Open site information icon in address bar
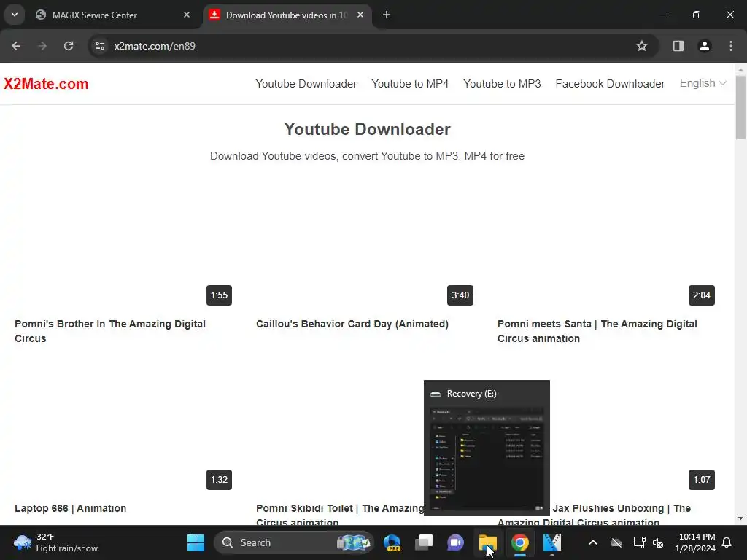Viewport: 747px width, 560px height. click(x=100, y=46)
